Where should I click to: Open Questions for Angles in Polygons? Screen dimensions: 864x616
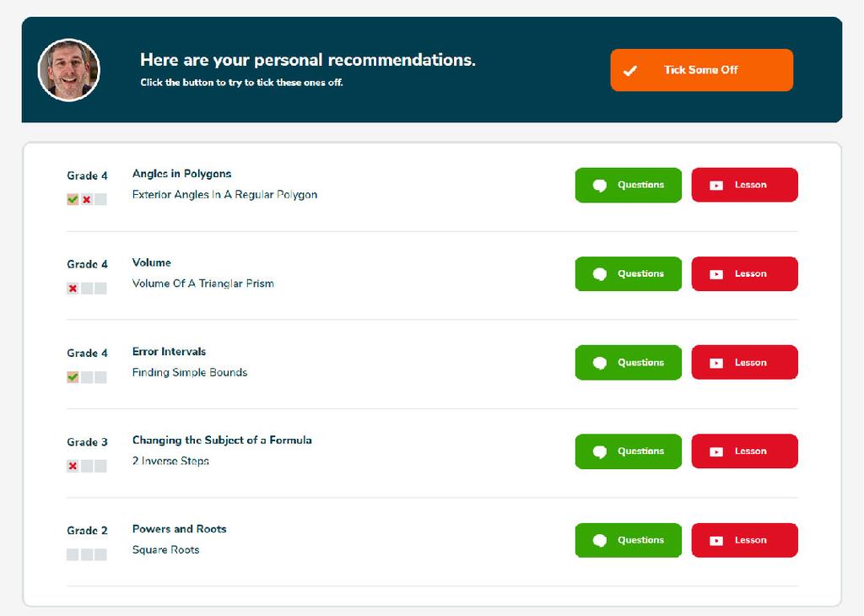[x=628, y=185]
